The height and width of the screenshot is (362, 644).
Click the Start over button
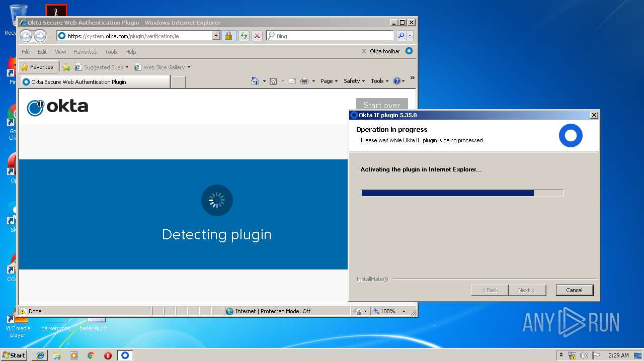click(382, 105)
